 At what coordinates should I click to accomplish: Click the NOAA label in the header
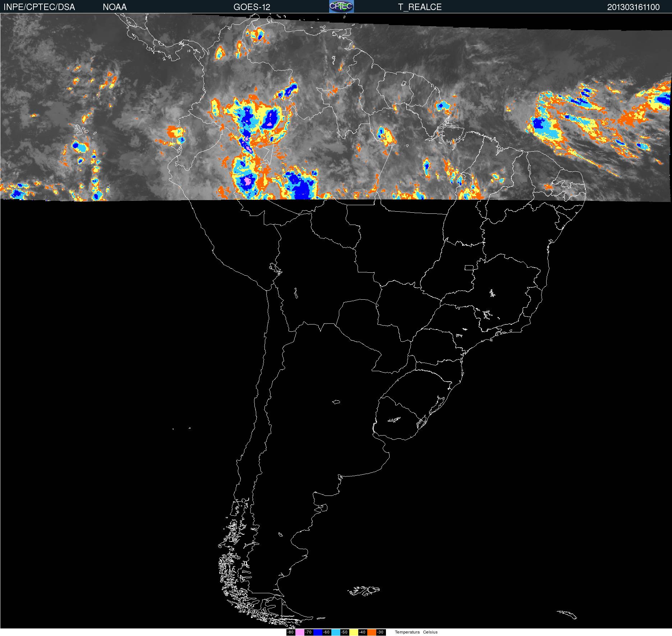pyautogui.click(x=115, y=7)
